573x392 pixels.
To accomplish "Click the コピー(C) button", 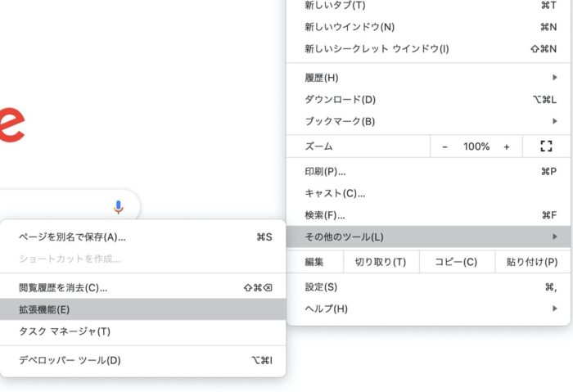I will tap(456, 262).
